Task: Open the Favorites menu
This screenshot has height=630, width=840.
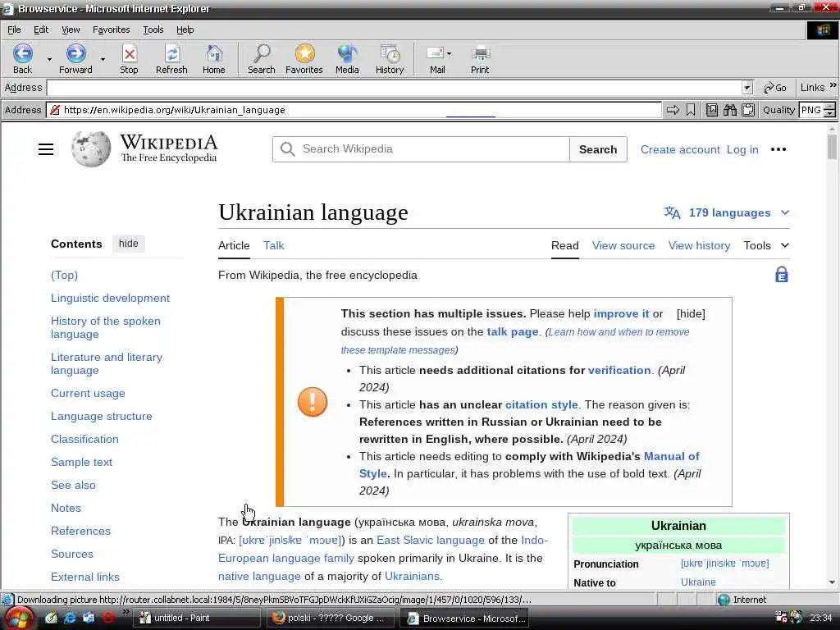Action: click(x=112, y=30)
